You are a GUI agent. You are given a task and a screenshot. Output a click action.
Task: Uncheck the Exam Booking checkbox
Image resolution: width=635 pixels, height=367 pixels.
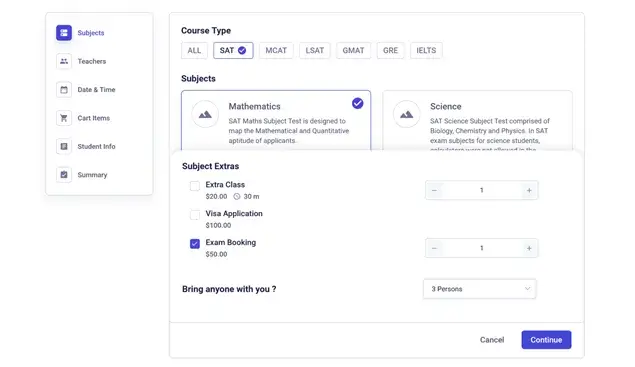pyautogui.click(x=195, y=243)
